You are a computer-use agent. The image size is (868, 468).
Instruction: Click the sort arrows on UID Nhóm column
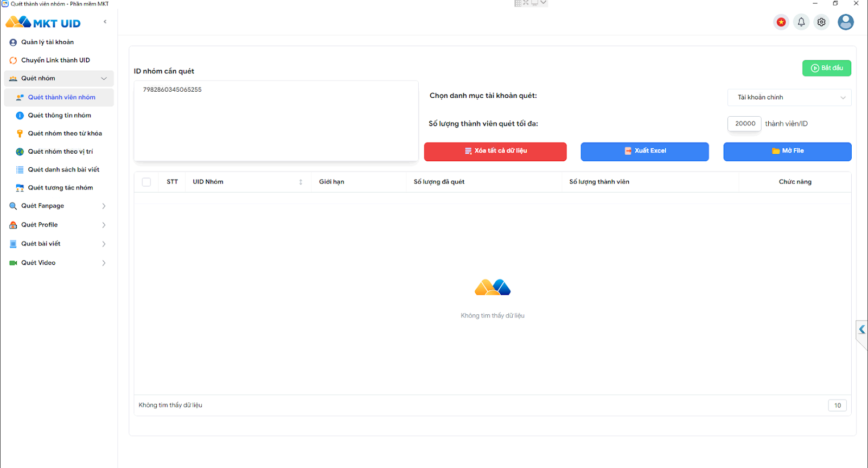pyautogui.click(x=301, y=182)
